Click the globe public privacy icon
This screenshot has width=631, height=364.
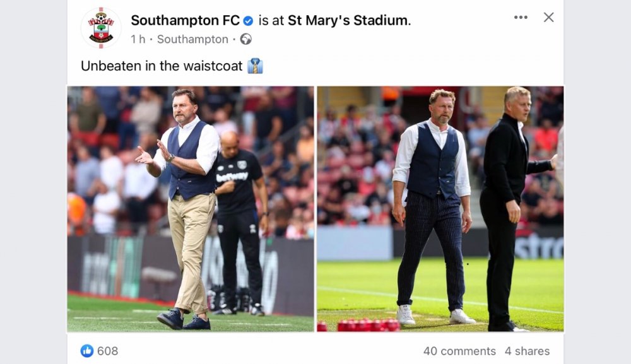click(246, 39)
